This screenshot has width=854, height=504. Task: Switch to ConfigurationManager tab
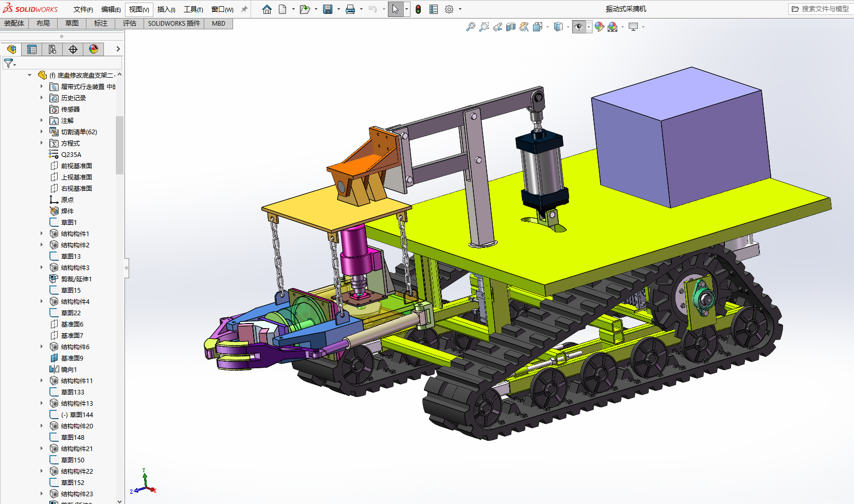tap(52, 49)
